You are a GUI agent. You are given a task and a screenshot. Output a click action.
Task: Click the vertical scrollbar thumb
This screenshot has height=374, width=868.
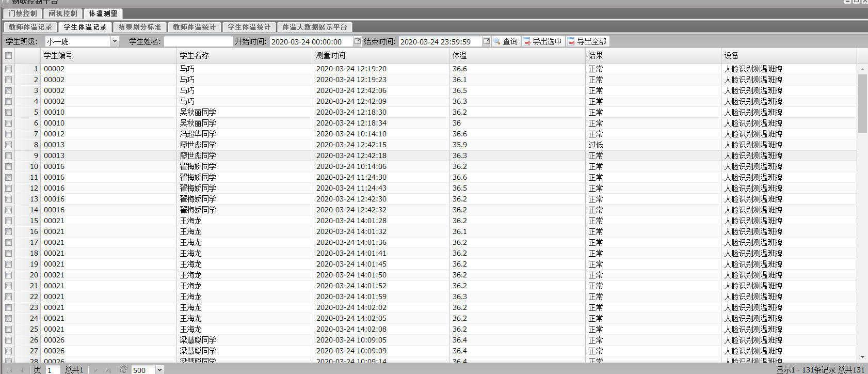[x=862, y=103]
